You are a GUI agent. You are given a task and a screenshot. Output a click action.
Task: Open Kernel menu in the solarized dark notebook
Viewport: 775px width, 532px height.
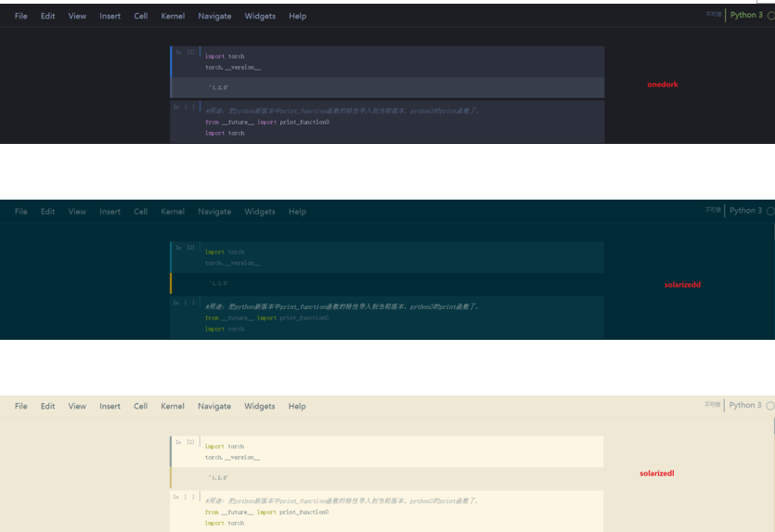(173, 211)
